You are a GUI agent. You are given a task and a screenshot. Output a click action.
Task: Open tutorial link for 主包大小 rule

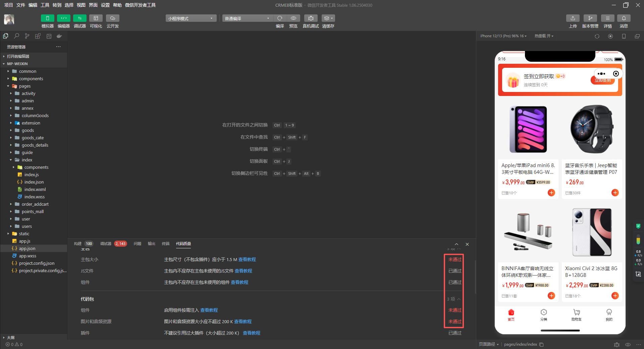[247, 259]
